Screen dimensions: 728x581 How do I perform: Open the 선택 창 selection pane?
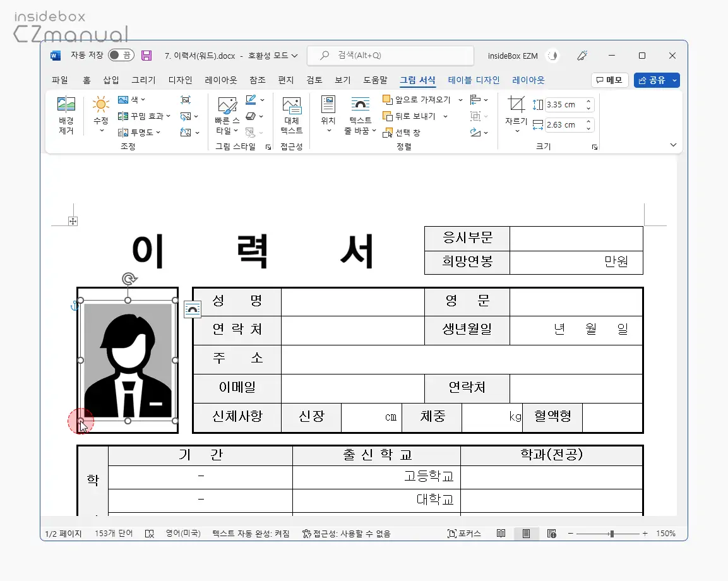click(x=401, y=133)
